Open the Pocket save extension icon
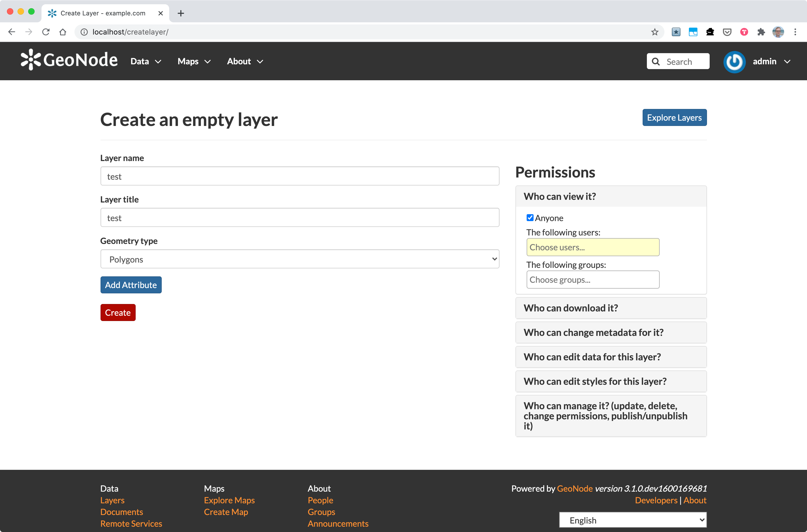 pos(727,32)
